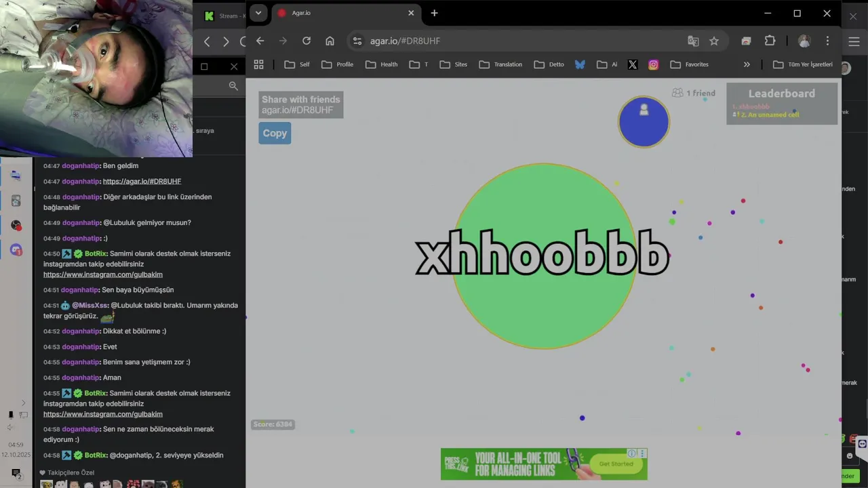This screenshot has height=488, width=868.
Task: Go back in the Agar.io Chrome window
Action: [x=260, y=41]
